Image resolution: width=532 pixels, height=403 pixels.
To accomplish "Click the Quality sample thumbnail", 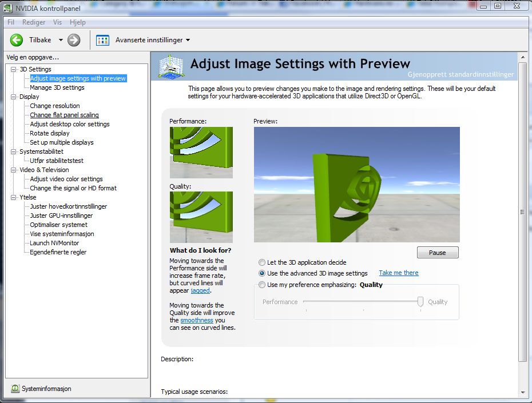I will tap(201, 217).
